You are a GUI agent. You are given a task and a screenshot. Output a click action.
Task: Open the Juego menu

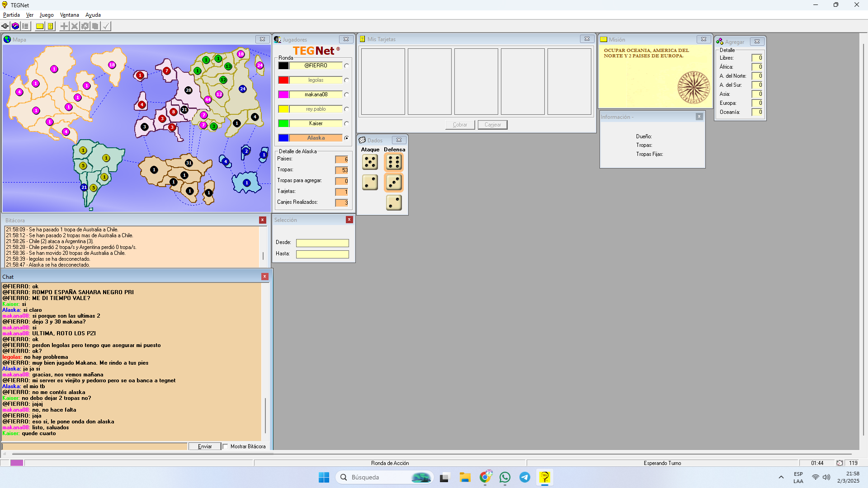pyautogui.click(x=47, y=15)
